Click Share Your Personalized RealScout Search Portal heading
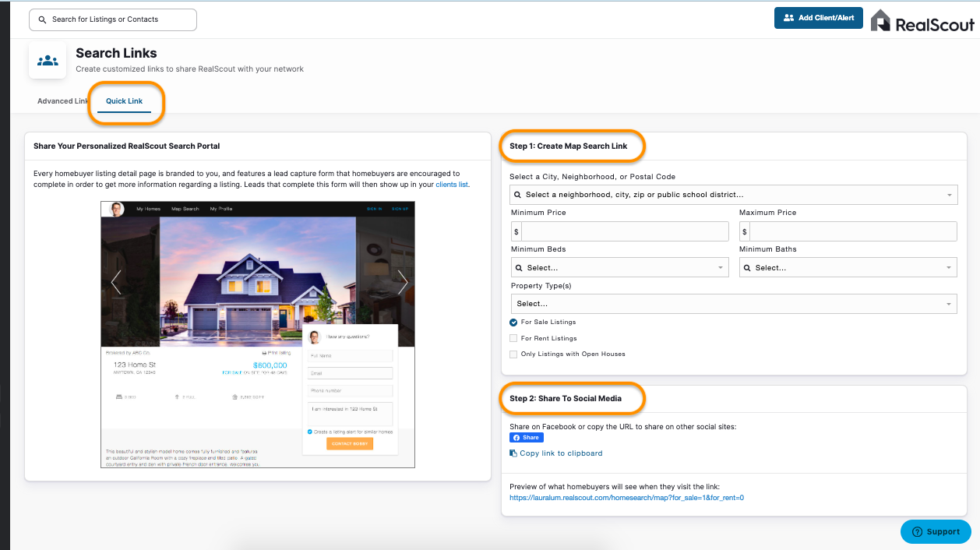Viewport: 980px width, 550px height. (x=127, y=146)
